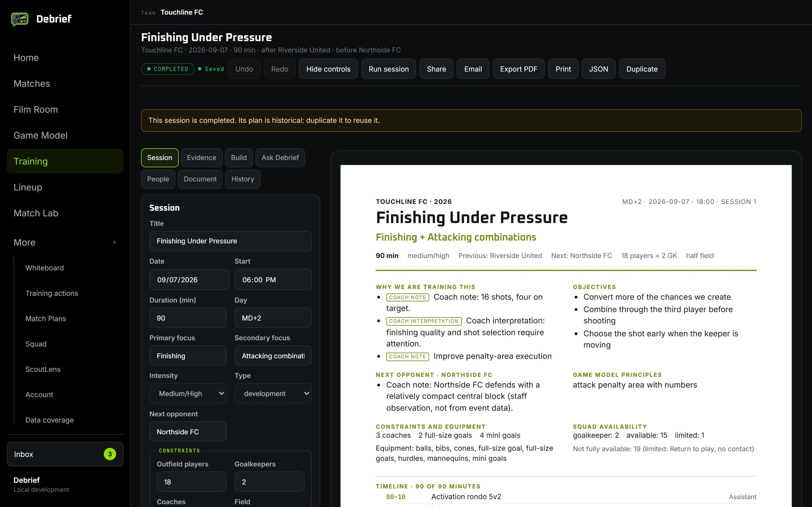
Task: Expand the More section plus icon
Action: pos(114,243)
